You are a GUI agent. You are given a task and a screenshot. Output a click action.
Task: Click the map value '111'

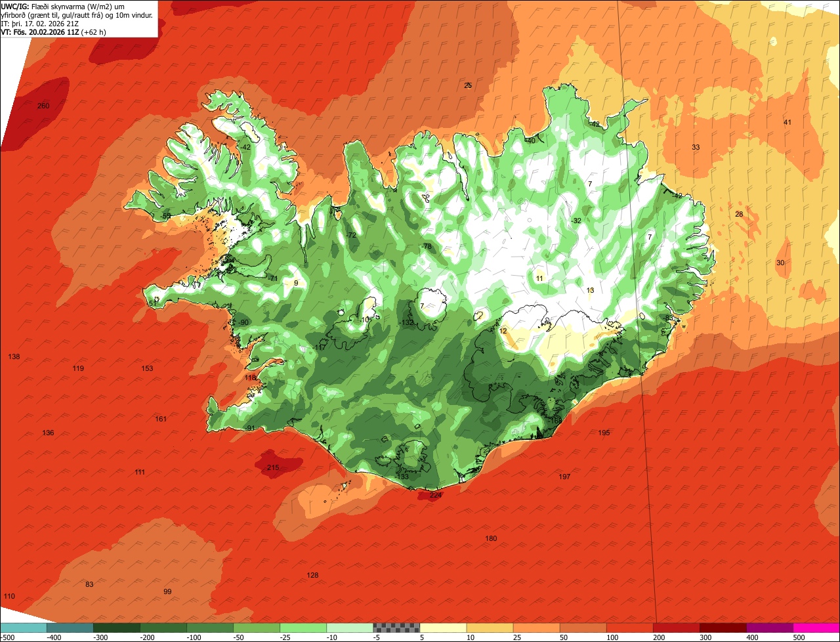(x=140, y=472)
